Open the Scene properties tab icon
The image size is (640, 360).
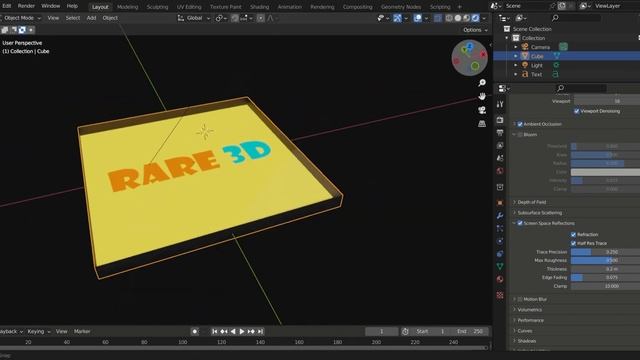point(500,158)
